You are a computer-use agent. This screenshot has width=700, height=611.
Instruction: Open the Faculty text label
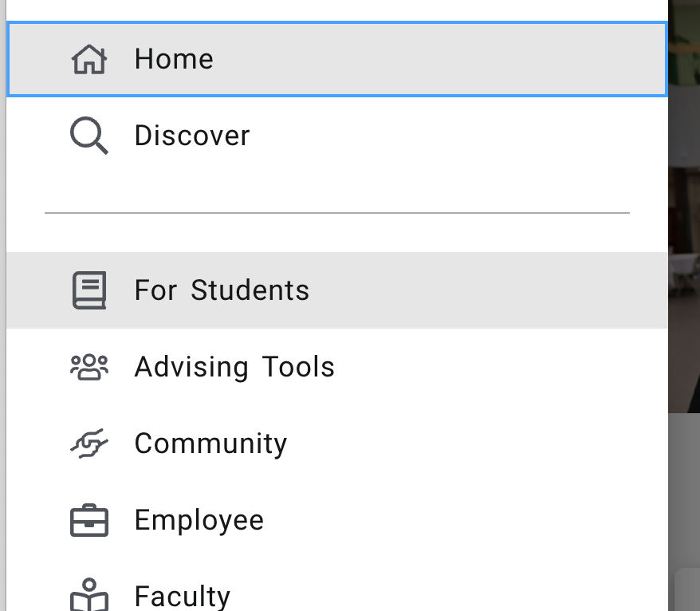tap(183, 597)
